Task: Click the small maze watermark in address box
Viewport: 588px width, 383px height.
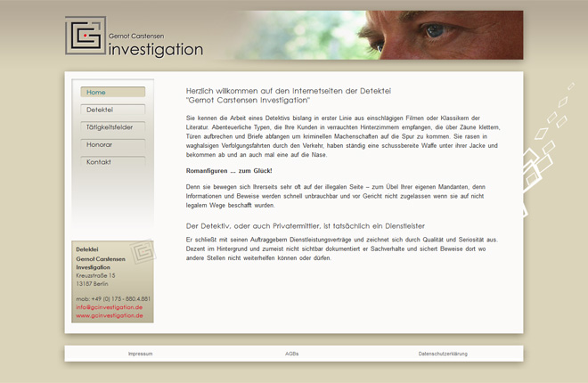Action: [143, 252]
